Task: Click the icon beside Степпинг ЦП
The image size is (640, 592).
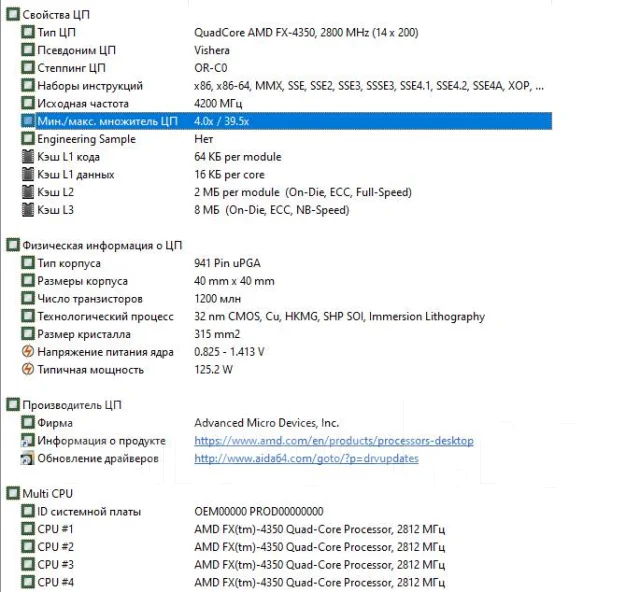Action: 28,68
